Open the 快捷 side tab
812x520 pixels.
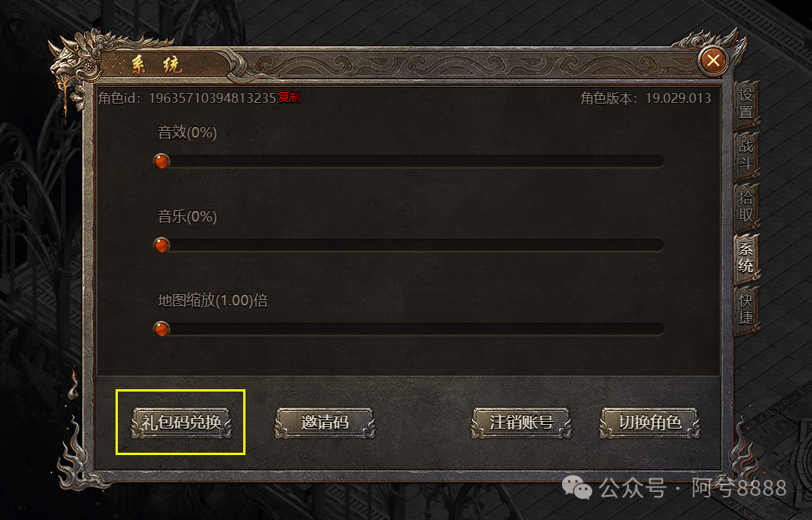[746, 308]
